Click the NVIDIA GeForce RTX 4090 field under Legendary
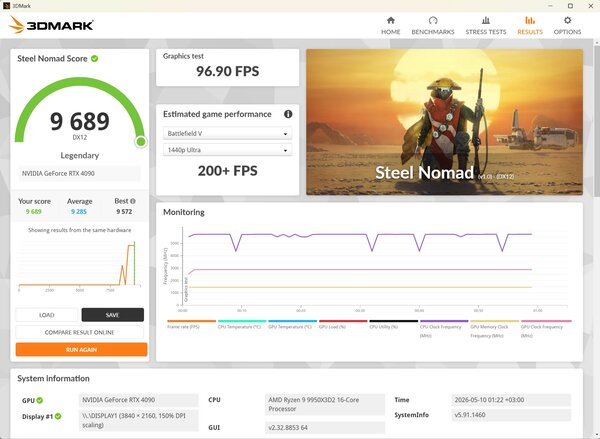This screenshot has height=439, width=600. [80, 173]
